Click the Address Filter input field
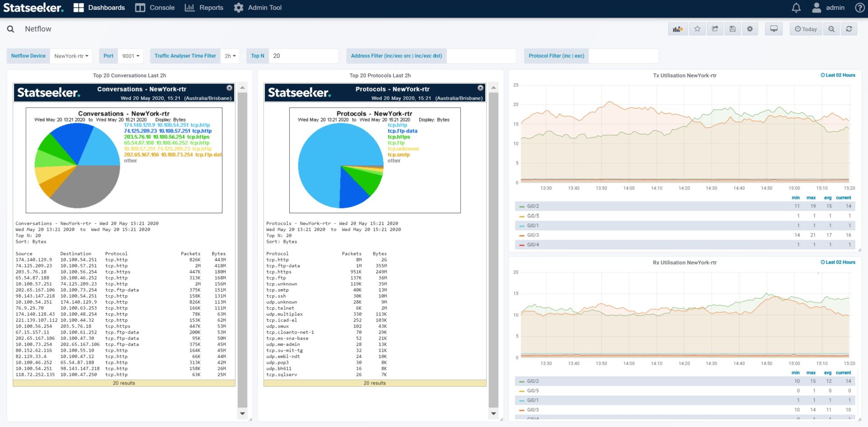This screenshot has width=868, height=427. [x=481, y=56]
